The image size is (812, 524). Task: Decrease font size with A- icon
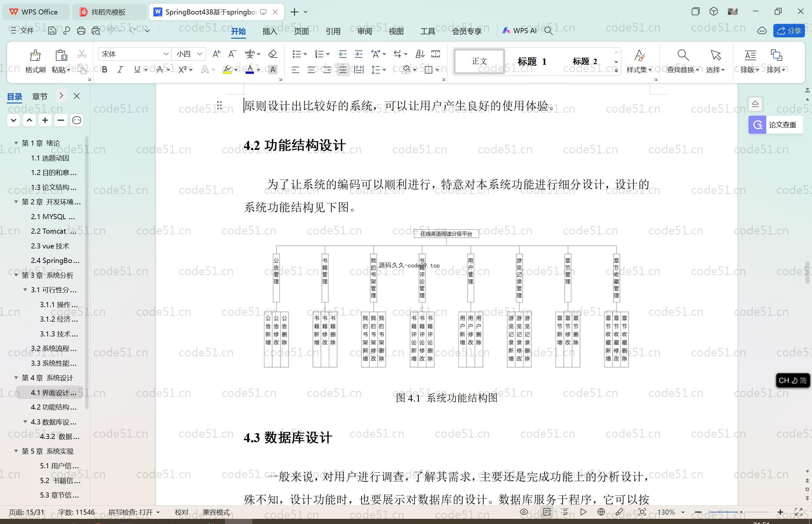232,54
